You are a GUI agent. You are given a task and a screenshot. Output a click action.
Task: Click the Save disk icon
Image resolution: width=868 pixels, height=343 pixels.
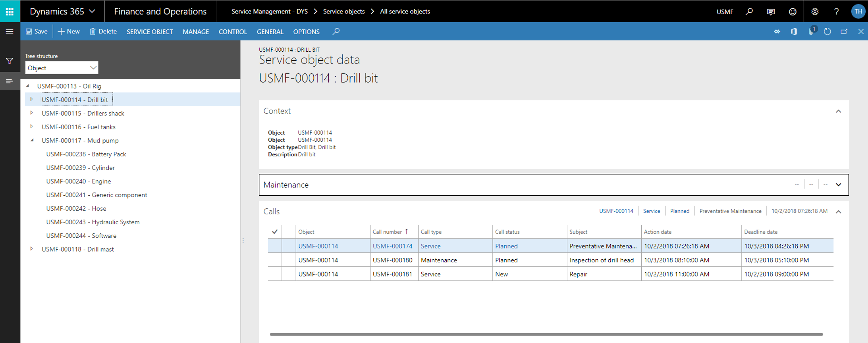pos(29,32)
